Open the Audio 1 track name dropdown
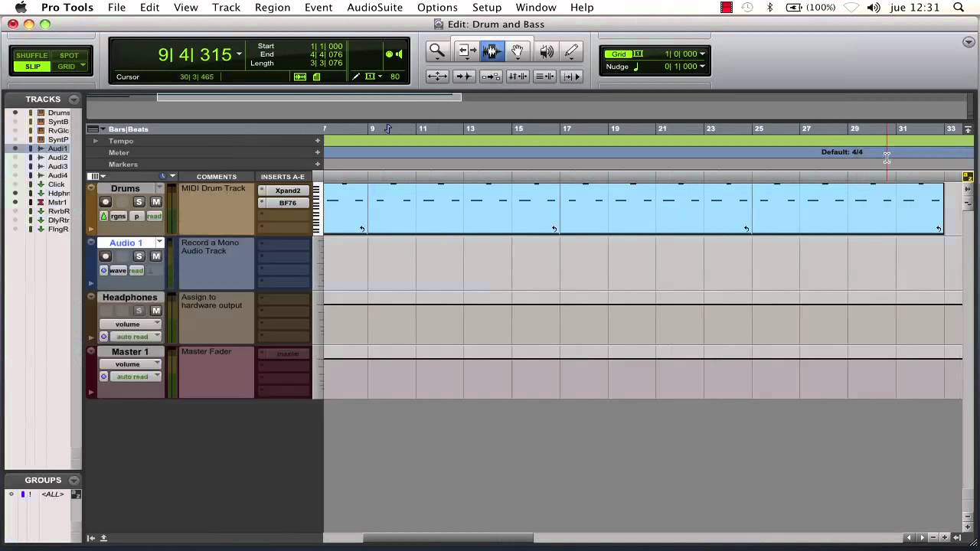The height and width of the screenshot is (551, 980). pos(159,243)
